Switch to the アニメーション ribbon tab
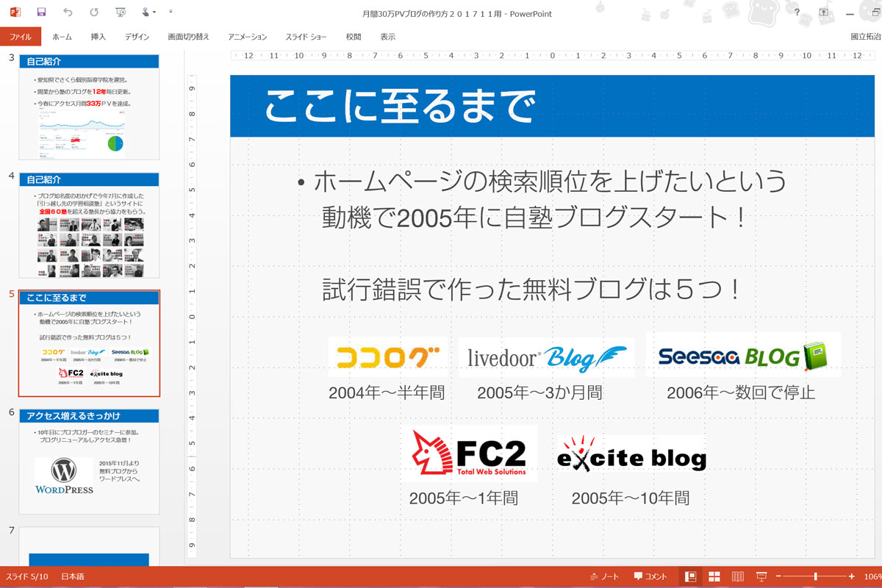 coord(247,37)
